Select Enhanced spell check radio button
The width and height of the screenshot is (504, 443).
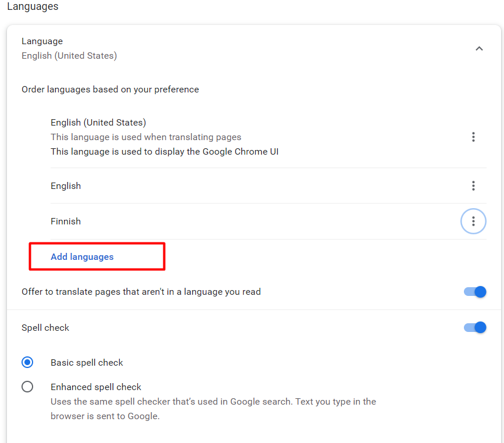click(x=27, y=387)
